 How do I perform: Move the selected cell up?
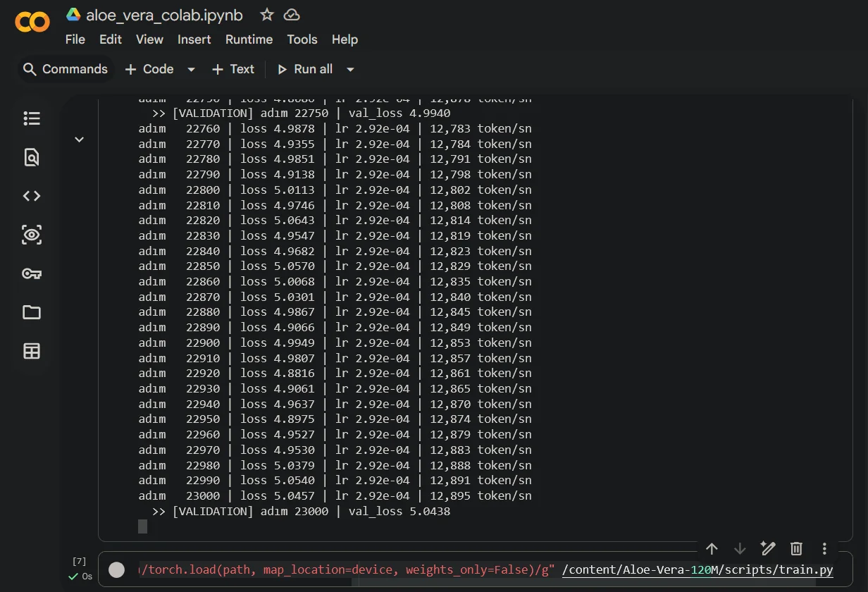click(x=712, y=548)
